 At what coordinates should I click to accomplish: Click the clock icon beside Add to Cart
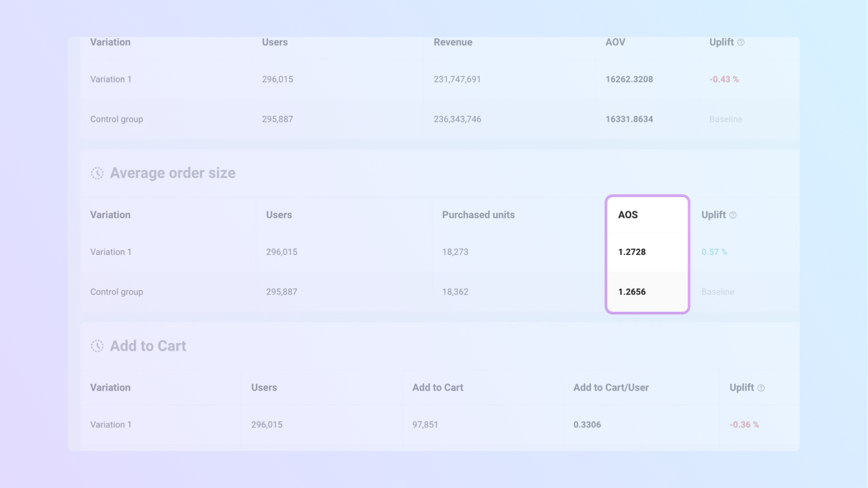(97, 346)
